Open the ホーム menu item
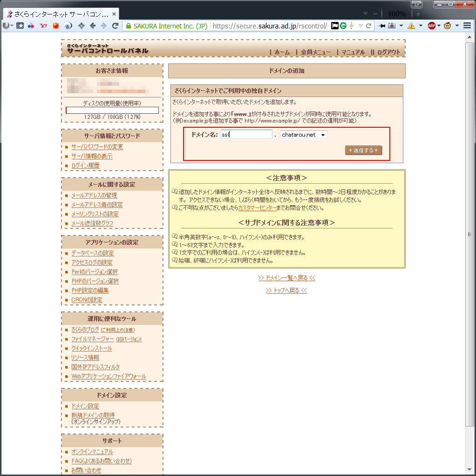This screenshot has width=476, height=476. tap(282, 52)
